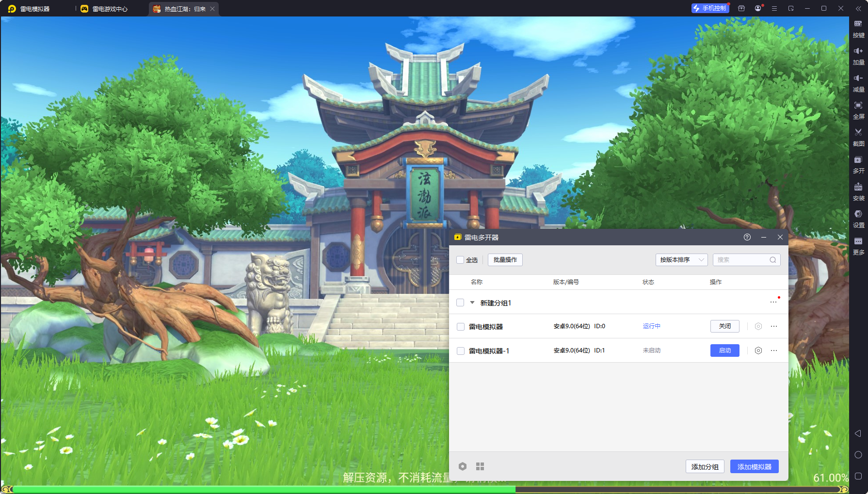
Task: Click the 未启动 status text
Action: pyautogui.click(x=652, y=351)
